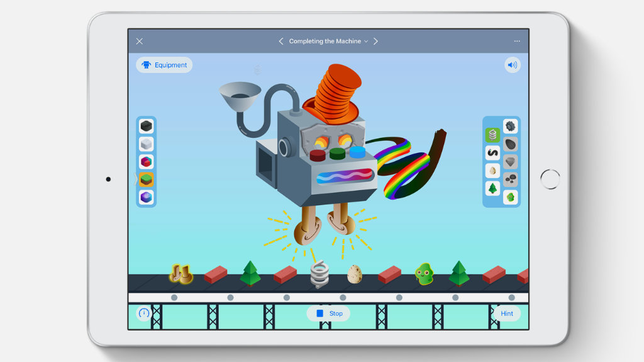
Task: Select the green blob creature in right palette
Action: 511,198
